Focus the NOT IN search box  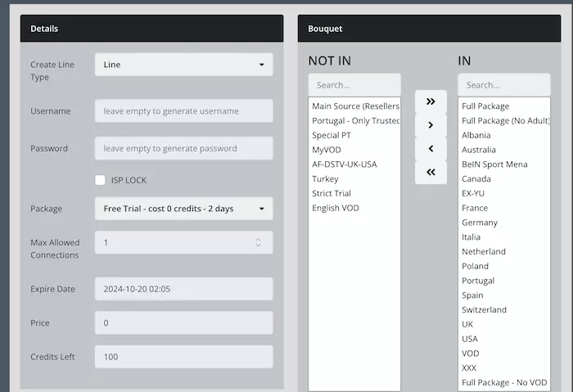[x=354, y=85]
